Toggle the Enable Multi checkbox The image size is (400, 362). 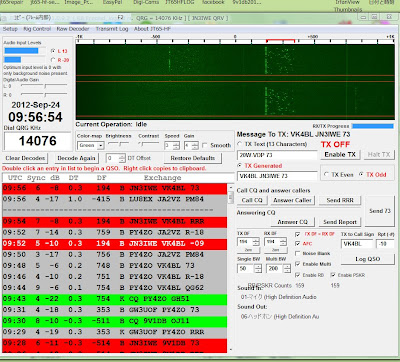click(298, 264)
